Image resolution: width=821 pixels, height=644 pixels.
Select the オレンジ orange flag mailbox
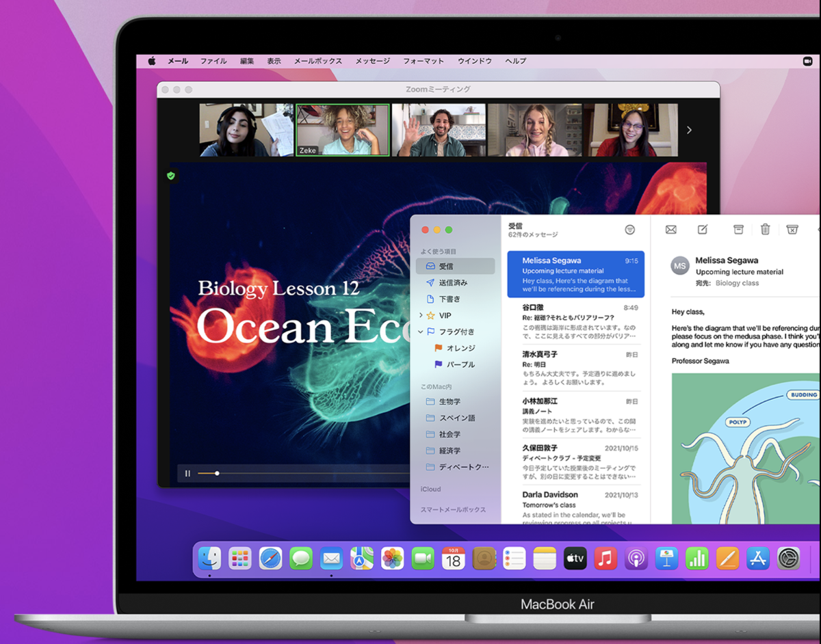[x=455, y=348]
